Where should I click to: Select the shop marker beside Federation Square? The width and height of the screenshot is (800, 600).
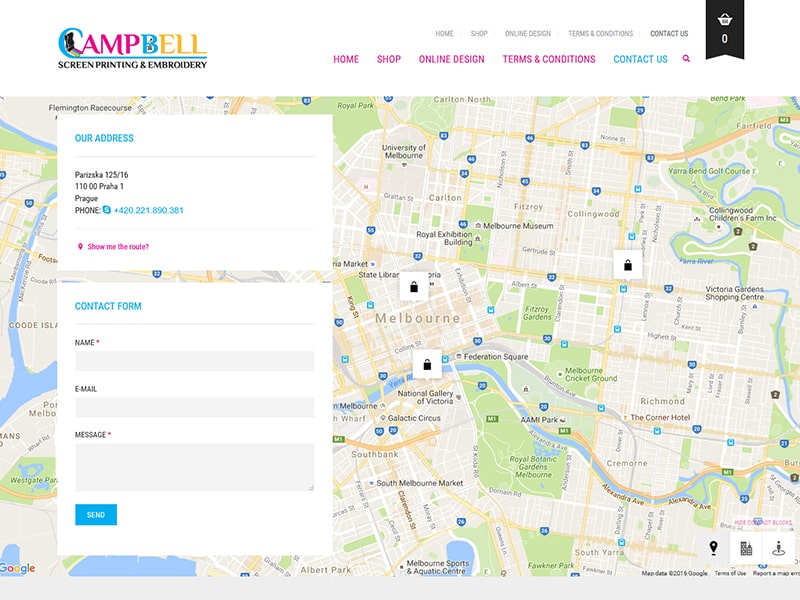(427, 364)
